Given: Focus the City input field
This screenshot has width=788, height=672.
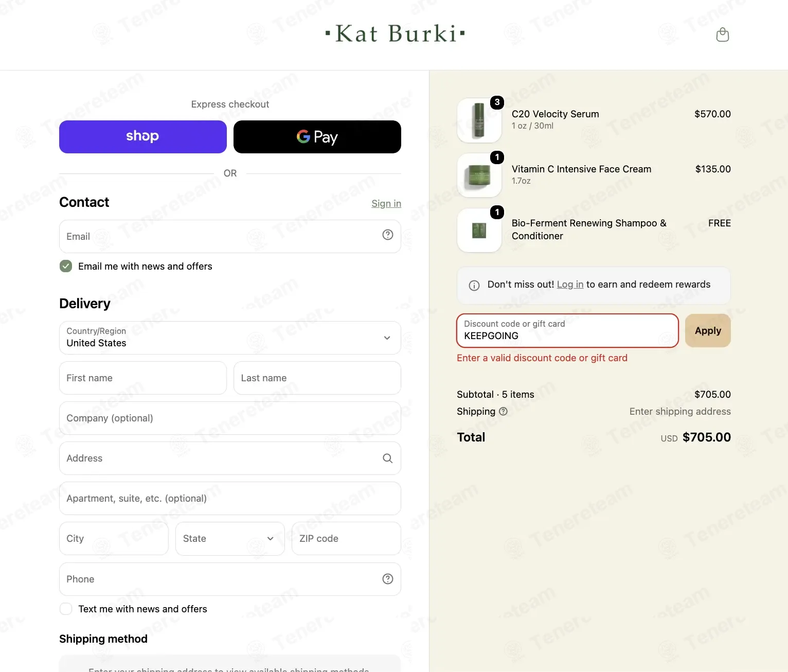Looking at the screenshot, I should click(x=114, y=538).
